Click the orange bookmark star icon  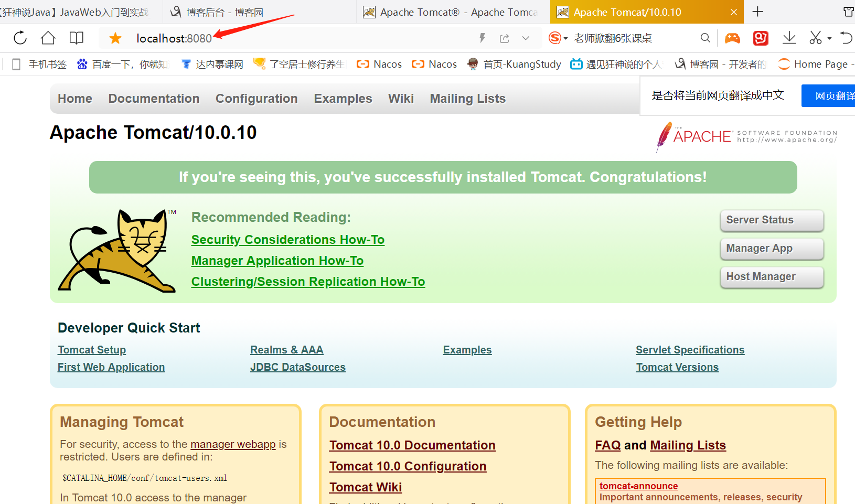tap(115, 38)
